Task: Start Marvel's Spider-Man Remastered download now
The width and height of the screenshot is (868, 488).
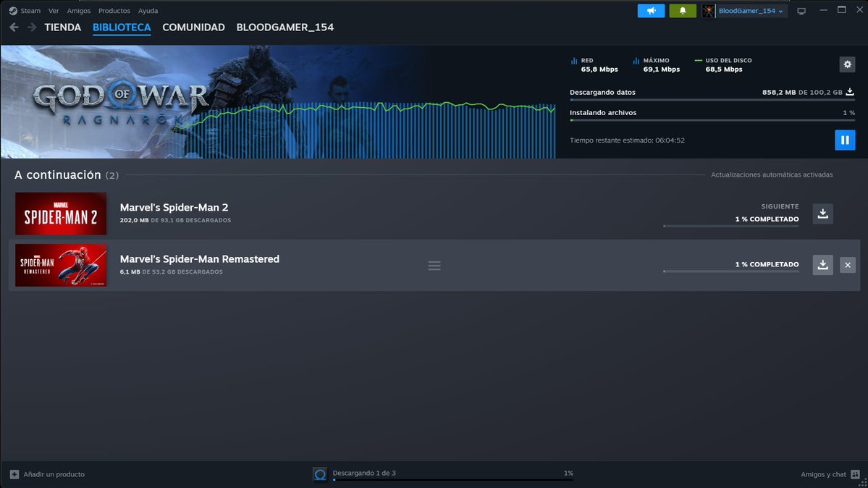Action: [x=822, y=265]
